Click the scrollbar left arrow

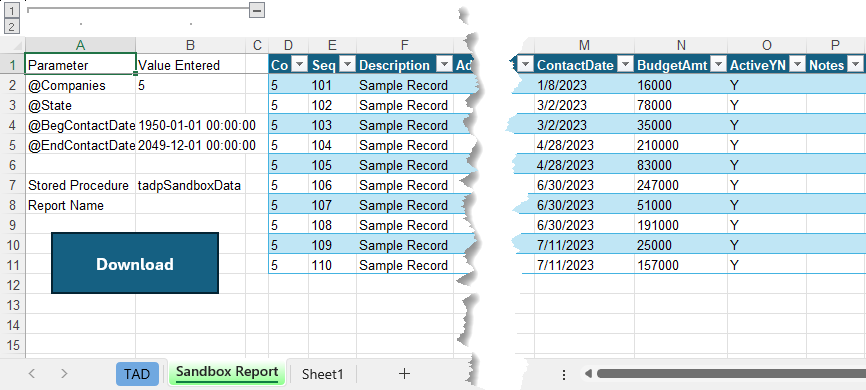click(x=588, y=375)
